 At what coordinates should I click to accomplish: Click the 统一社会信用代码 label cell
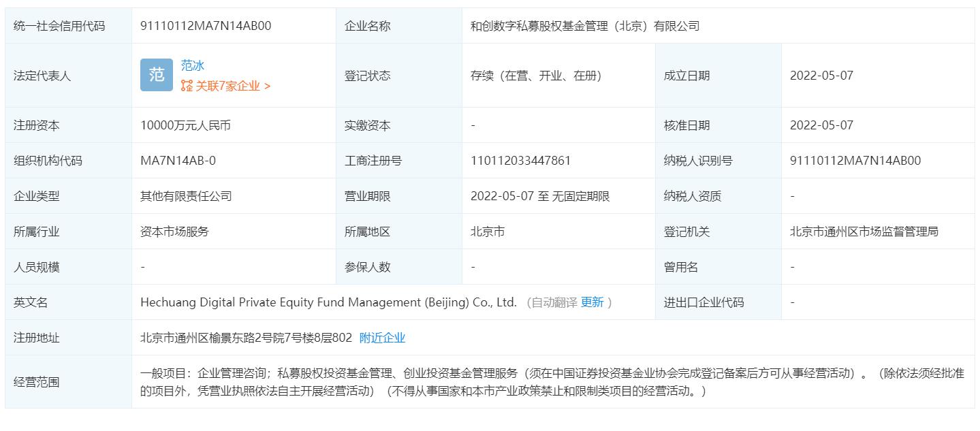(x=69, y=26)
